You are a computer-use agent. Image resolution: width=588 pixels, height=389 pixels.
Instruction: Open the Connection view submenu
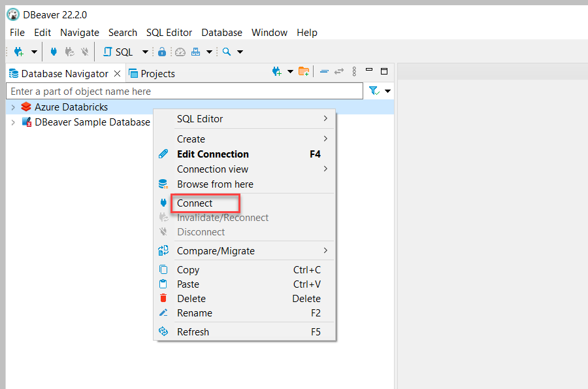click(x=244, y=169)
